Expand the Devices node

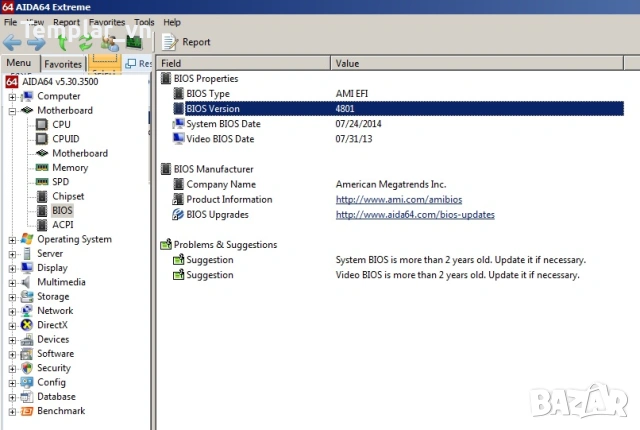click(12, 340)
